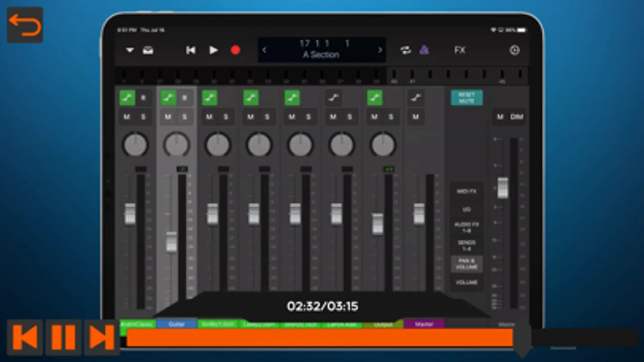Toggle automation icon on the Output channel

(x=375, y=98)
